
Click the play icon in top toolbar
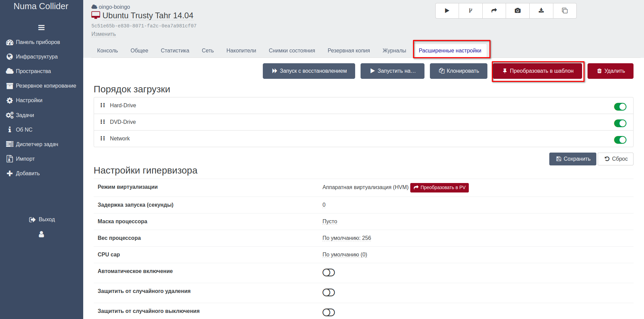coord(447,11)
